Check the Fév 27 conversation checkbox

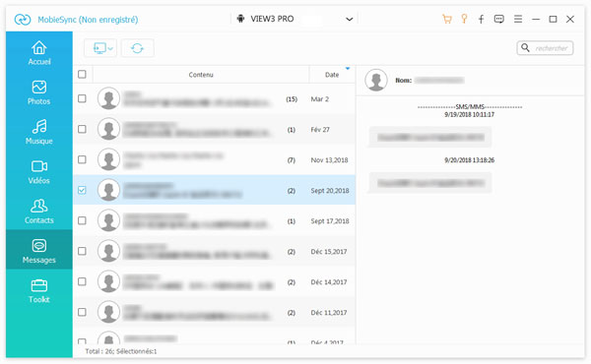(82, 129)
